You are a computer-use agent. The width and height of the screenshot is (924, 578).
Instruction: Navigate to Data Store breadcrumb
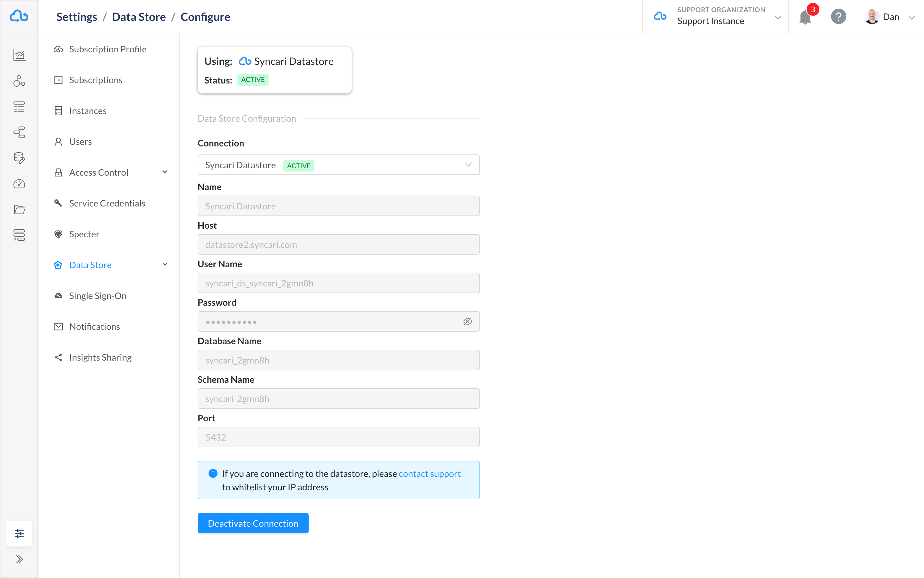[x=139, y=17]
